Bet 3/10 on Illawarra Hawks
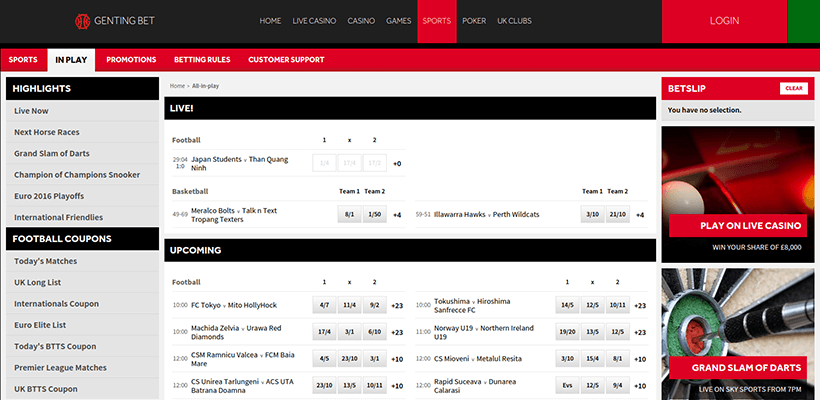Screen dimensions: 820x400 tap(593, 214)
